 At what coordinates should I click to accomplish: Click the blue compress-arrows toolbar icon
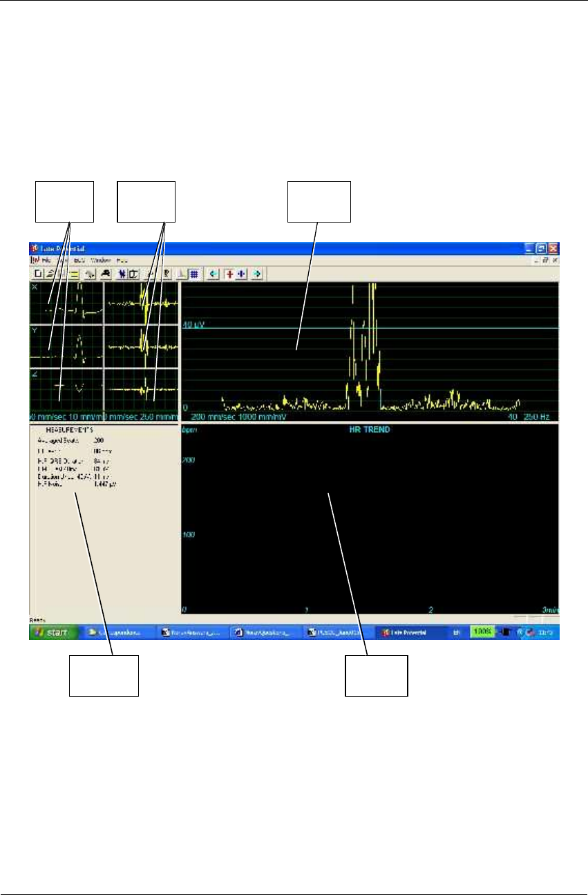(242, 274)
